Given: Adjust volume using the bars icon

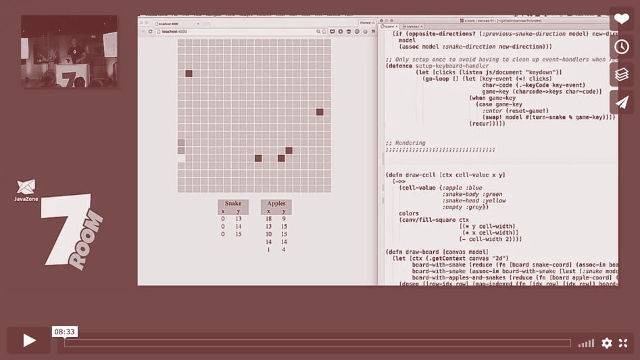Looking at the screenshot, I should point(586,343).
